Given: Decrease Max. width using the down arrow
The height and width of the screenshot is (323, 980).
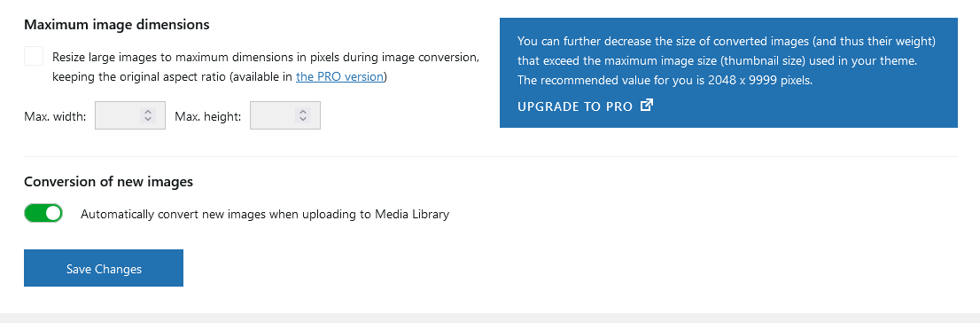Looking at the screenshot, I should tap(148, 119).
